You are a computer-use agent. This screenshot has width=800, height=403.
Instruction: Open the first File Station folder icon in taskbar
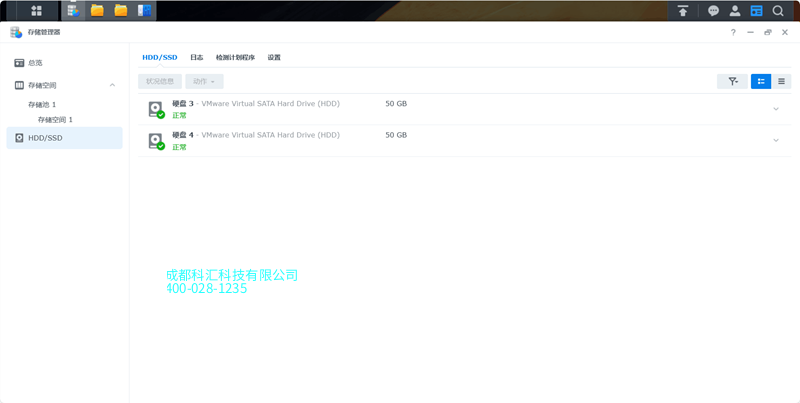(x=97, y=11)
